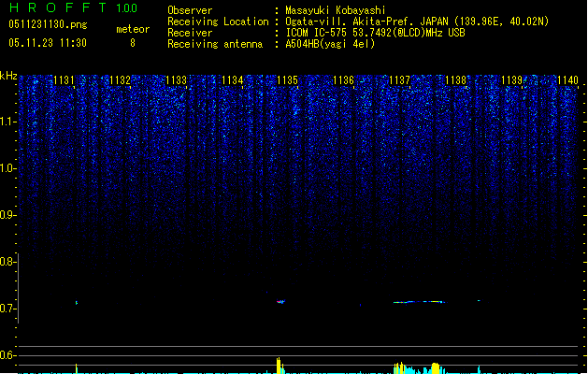Click the date stamp 05.11.23 11:30

click(x=48, y=43)
